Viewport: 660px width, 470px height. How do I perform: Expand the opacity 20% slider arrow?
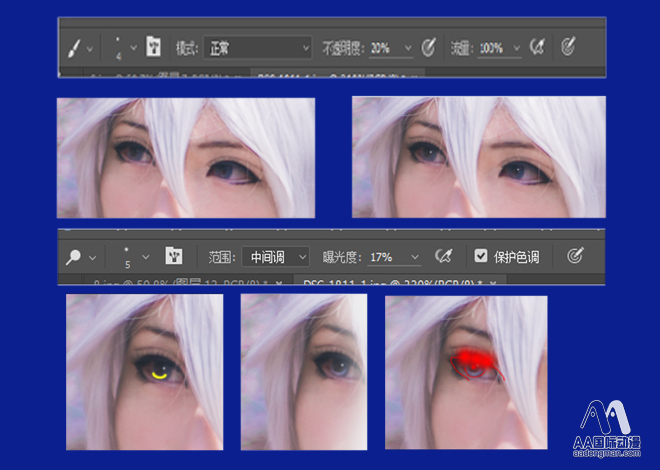click(x=407, y=47)
